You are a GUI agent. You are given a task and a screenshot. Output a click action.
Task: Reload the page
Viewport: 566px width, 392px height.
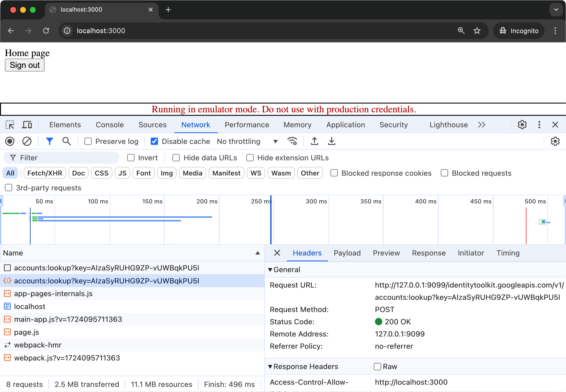pos(46,31)
